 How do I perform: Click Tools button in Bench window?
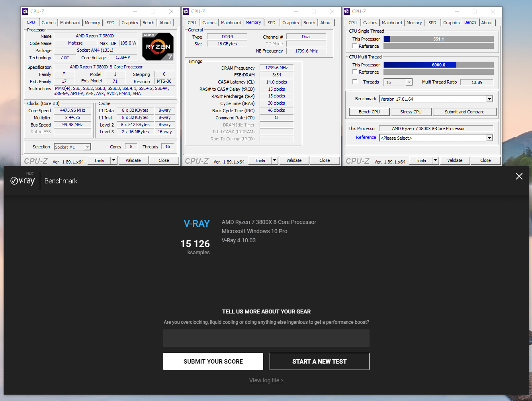point(421,160)
